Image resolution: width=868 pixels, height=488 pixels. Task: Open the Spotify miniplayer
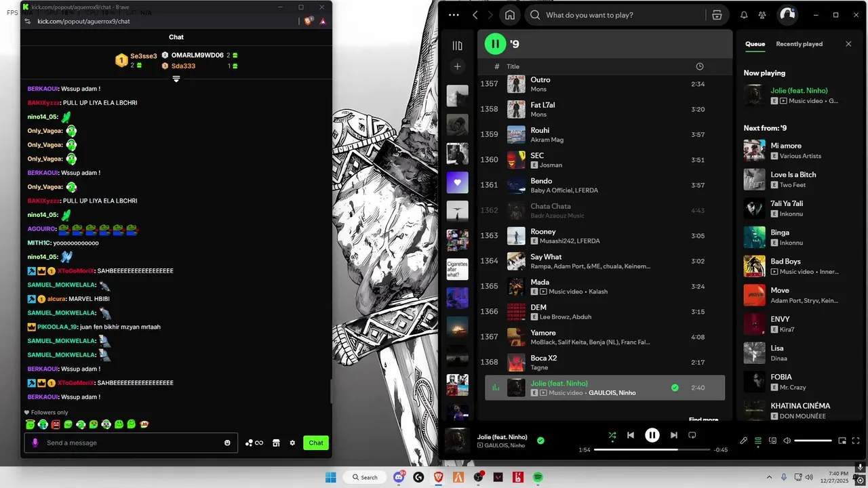point(842,441)
